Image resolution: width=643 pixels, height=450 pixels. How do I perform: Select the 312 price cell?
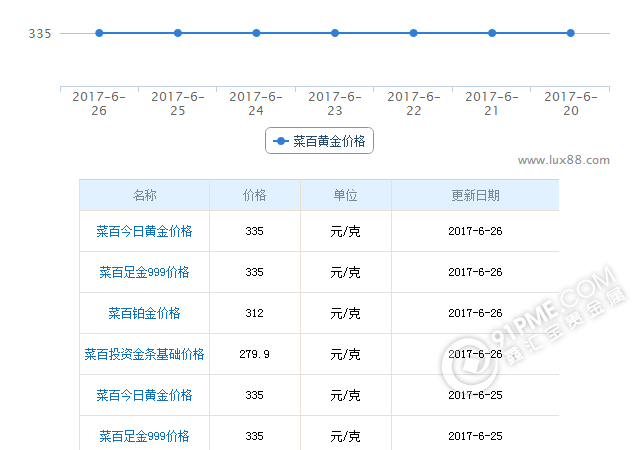pyautogui.click(x=255, y=313)
